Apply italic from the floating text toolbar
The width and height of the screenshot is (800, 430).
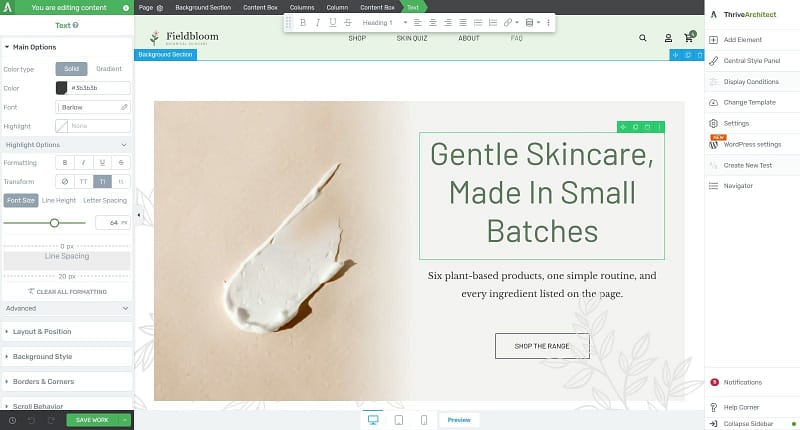tap(318, 22)
